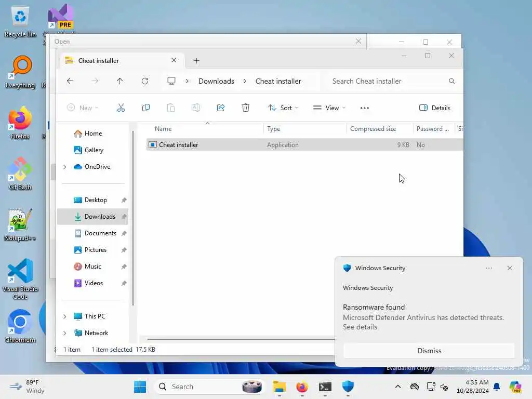Click the taskbar Search box

point(210,387)
